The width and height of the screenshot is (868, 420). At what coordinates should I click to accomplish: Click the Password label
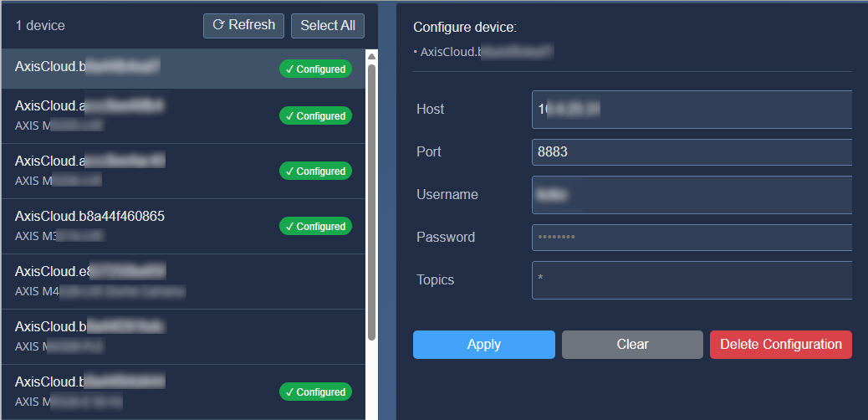pos(446,237)
